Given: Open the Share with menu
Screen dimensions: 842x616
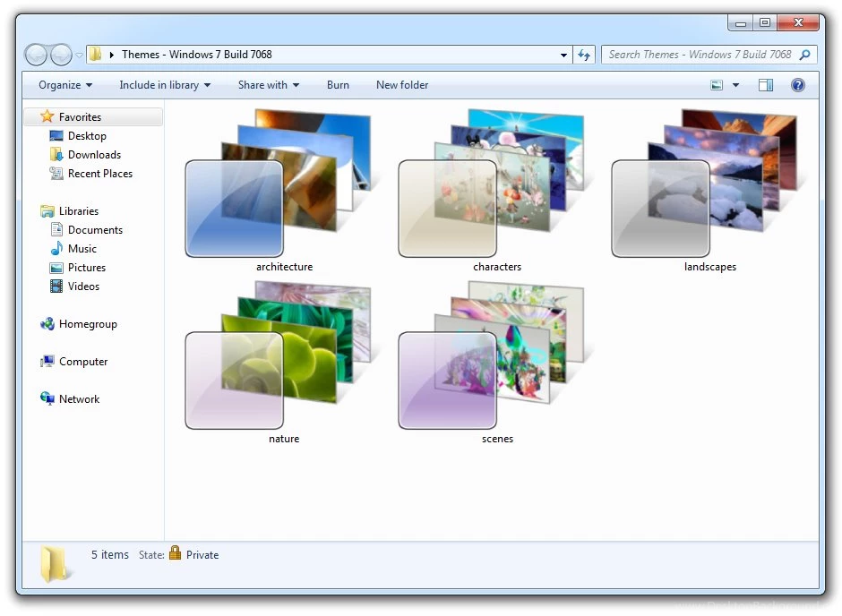Looking at the screenshot, I should [268, 85].
